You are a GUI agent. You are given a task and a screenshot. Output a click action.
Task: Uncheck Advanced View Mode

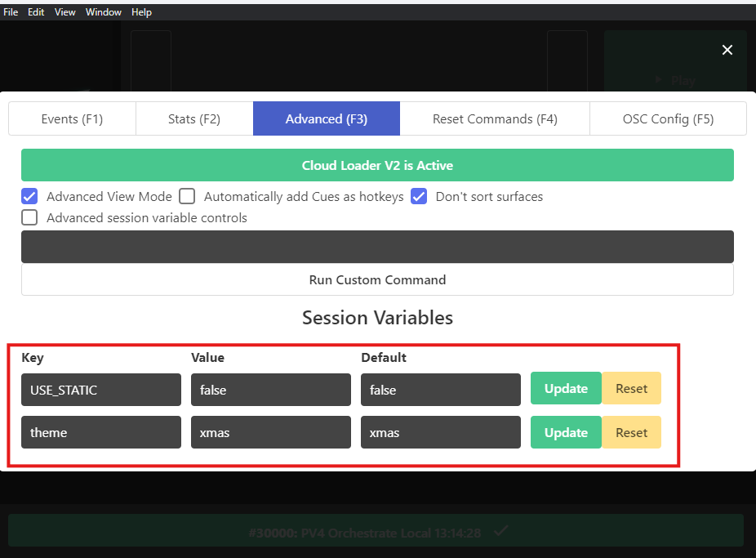(29, 196)
